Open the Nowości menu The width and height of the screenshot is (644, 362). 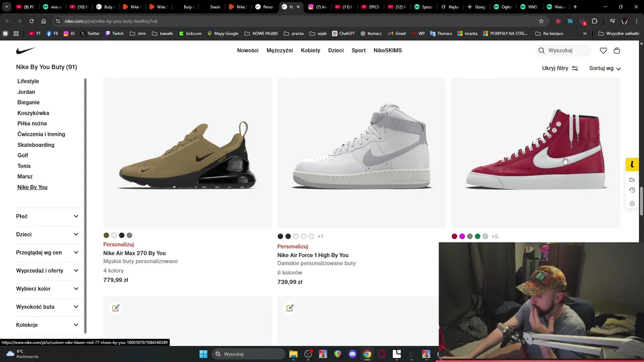click(248, 50)
